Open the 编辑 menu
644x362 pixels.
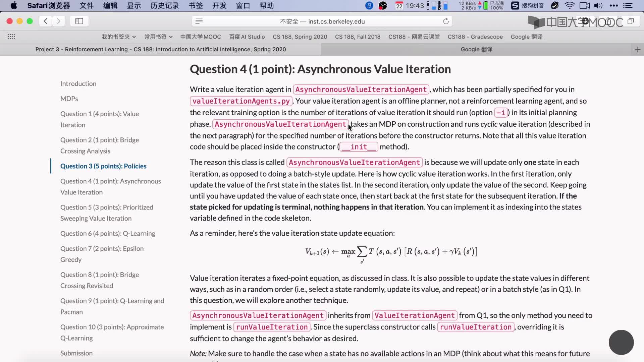(x=110, y=5)
